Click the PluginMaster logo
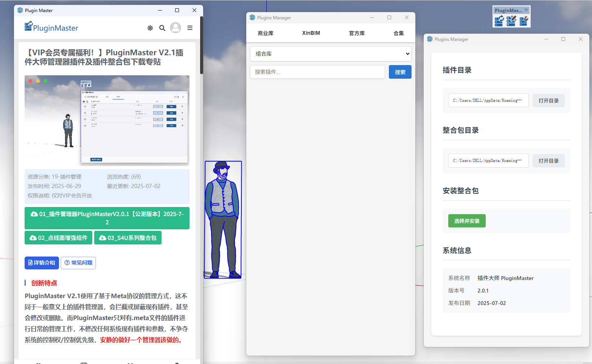Screen dimensions: 592x364 (x=51, y=27)
